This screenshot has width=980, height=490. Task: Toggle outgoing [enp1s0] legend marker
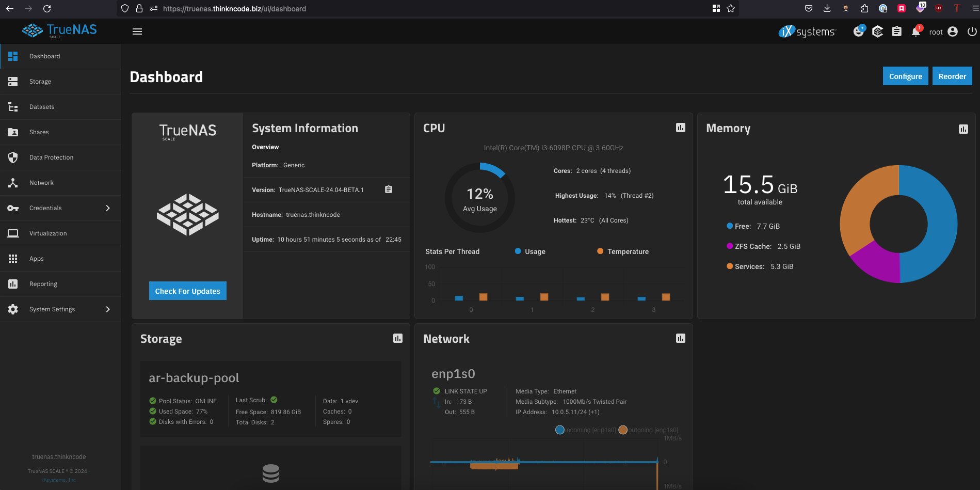(623, 430)
